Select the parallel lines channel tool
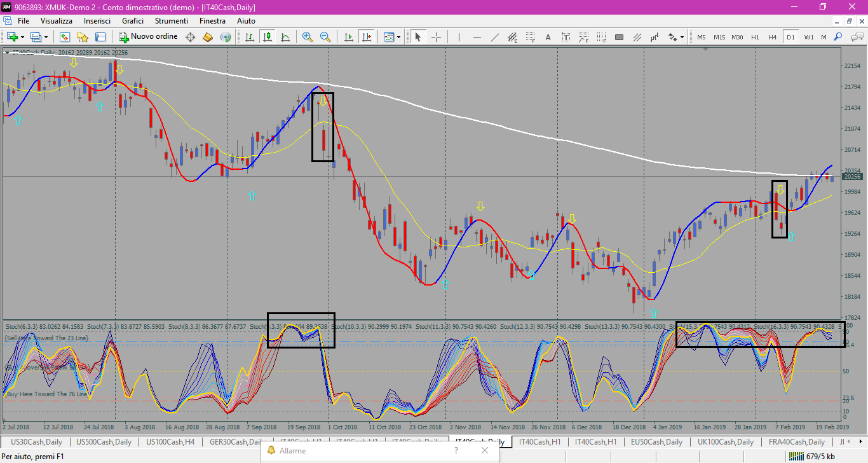The image size is (868, 463). pos(637,37)
